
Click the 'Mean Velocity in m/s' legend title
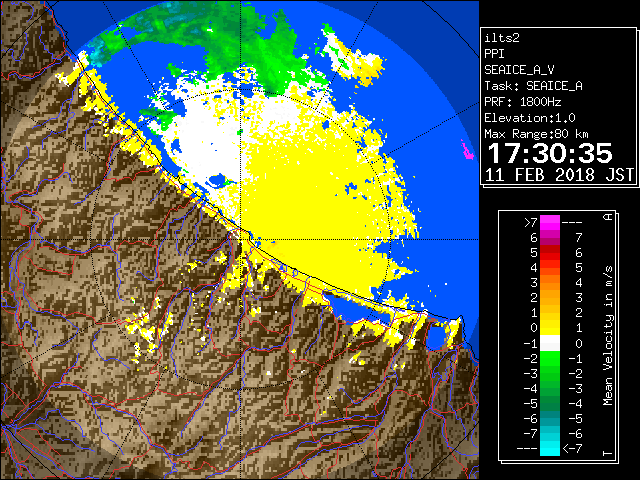(608, 336)
